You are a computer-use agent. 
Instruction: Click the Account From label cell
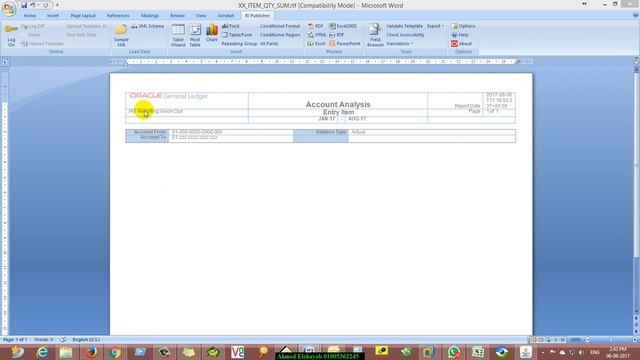147,132
